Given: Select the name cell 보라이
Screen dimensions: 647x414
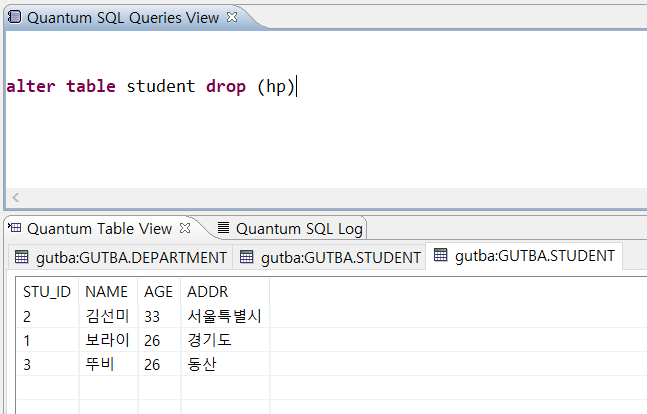Looking at the screenshot, I should pos(108,340).
